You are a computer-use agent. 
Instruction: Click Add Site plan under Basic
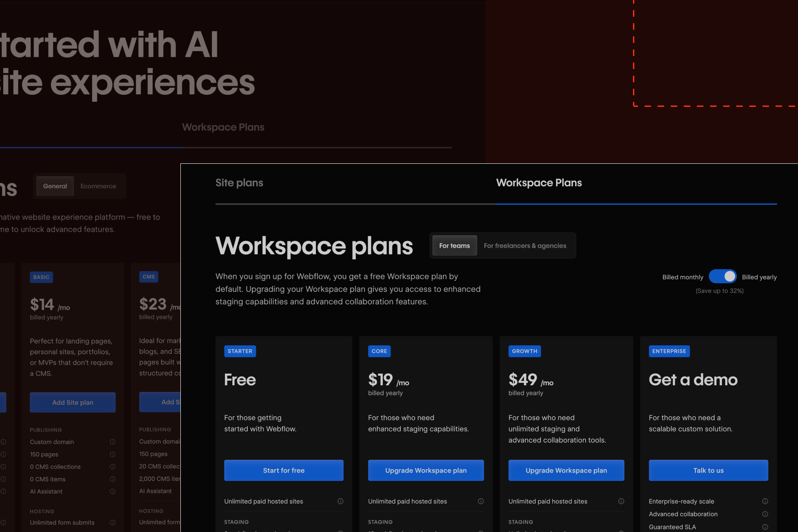point(73,402)
